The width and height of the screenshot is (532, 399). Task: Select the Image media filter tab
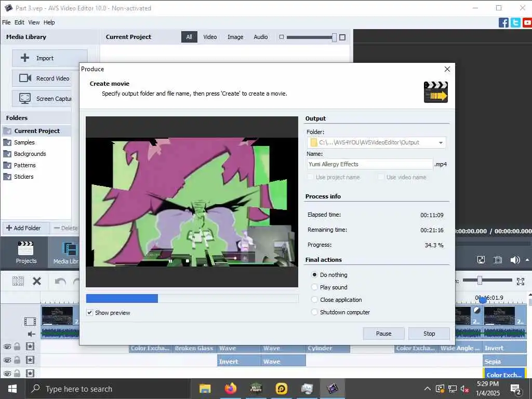[235, 37]
